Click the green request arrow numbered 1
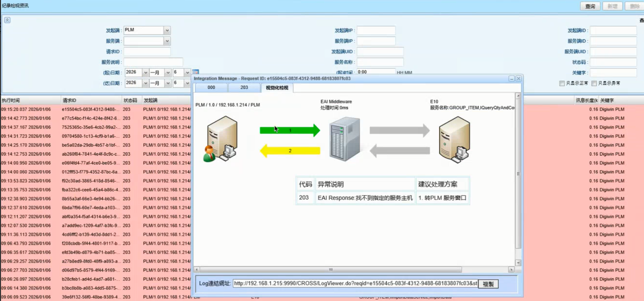Screen dimensions: 644x301 (290, 130)
